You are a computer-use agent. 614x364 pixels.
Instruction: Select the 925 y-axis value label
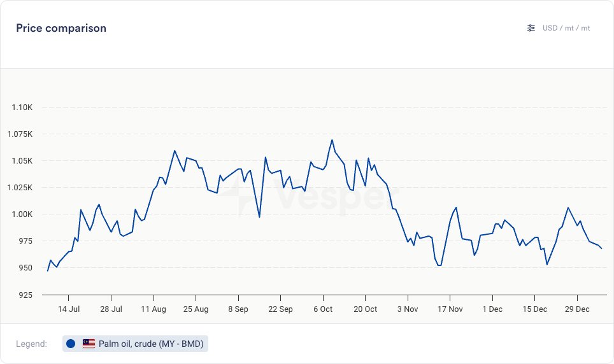click(25, 295)
